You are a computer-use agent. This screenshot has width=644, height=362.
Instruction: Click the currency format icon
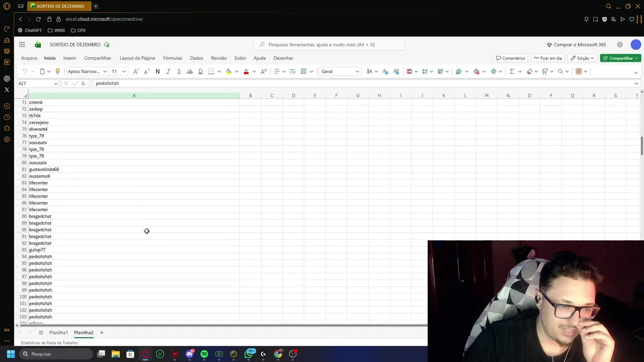[369, 71]
